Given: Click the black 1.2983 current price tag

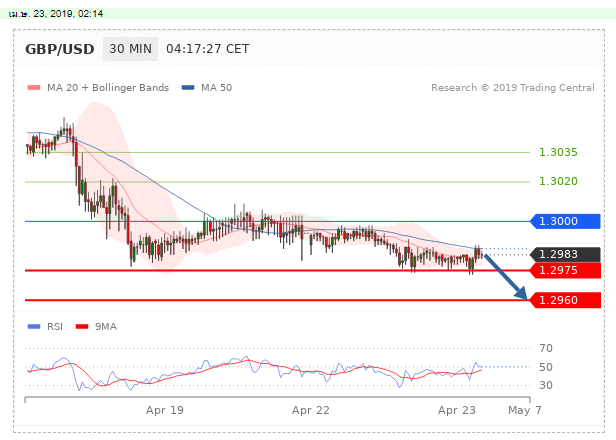Looking at the screenshot, I should coord(565,255).
